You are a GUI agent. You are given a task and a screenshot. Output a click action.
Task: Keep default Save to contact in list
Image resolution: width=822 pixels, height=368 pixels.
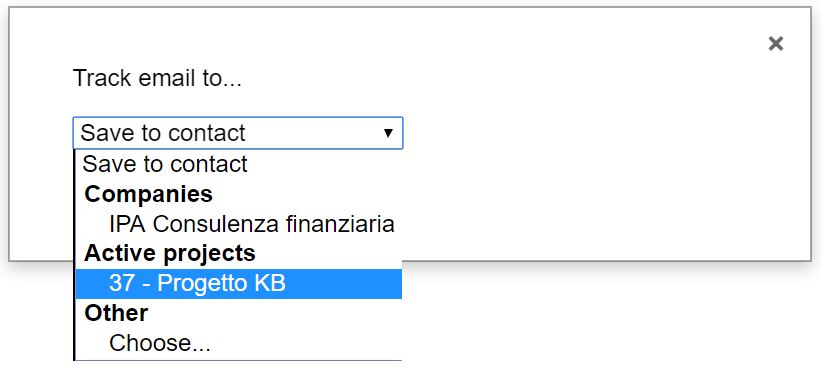(x=239, y=164)
